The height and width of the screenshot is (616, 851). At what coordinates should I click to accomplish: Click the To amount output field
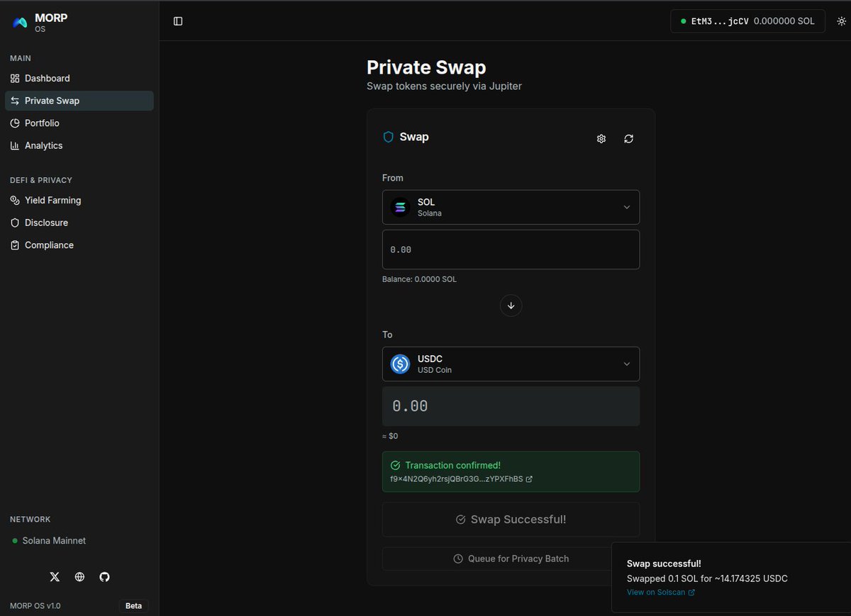[x=511, y=406]
